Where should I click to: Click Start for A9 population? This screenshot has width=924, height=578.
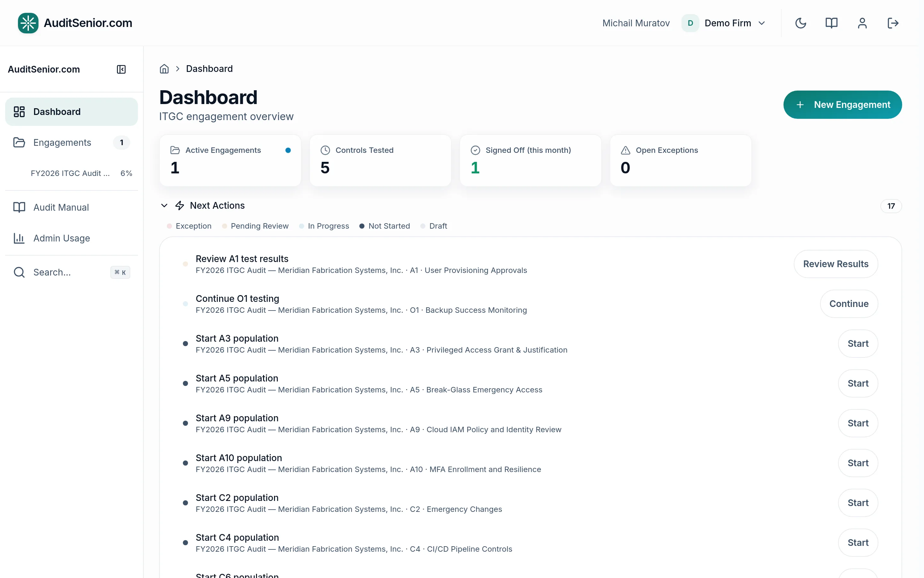[858, 423]
